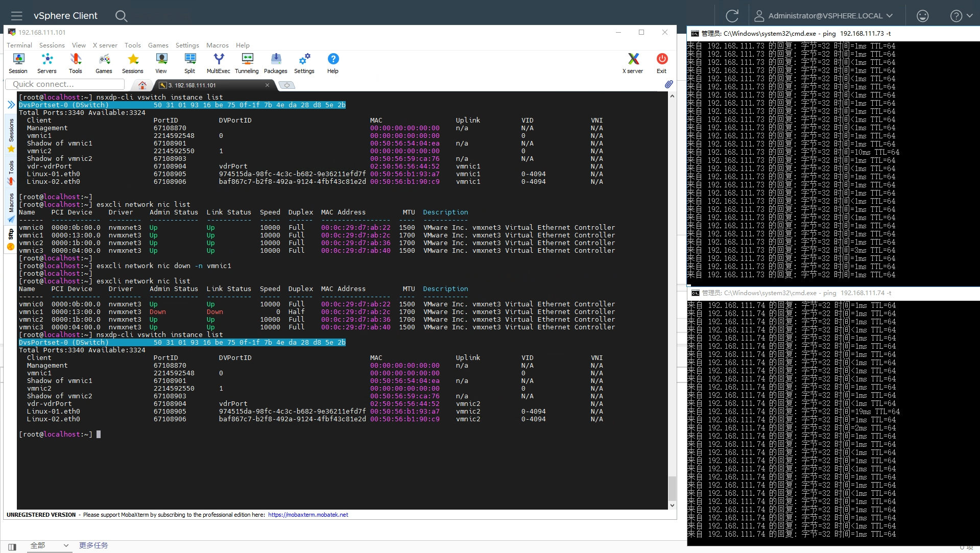This screenshot has height=553, width=980.
Task: Click inside the Quick connect field
Action: [x=65, y=84]
